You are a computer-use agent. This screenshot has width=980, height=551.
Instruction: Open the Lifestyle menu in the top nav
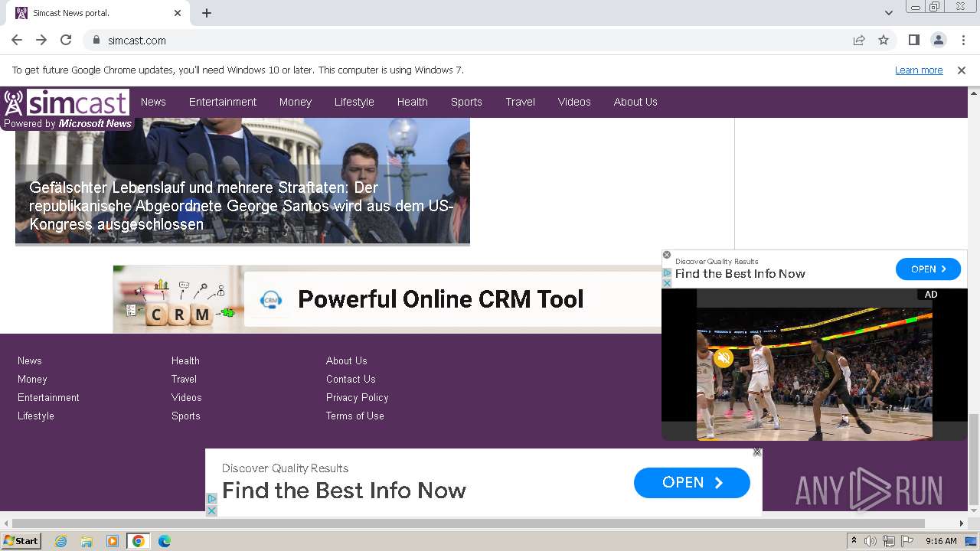(x=354, y=102)
